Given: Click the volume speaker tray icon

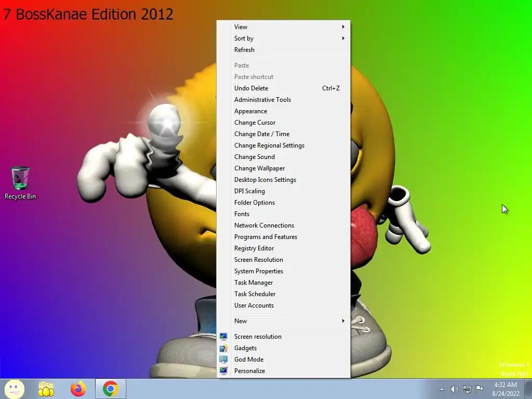Looking at the screenshot, I should (454, 389).
